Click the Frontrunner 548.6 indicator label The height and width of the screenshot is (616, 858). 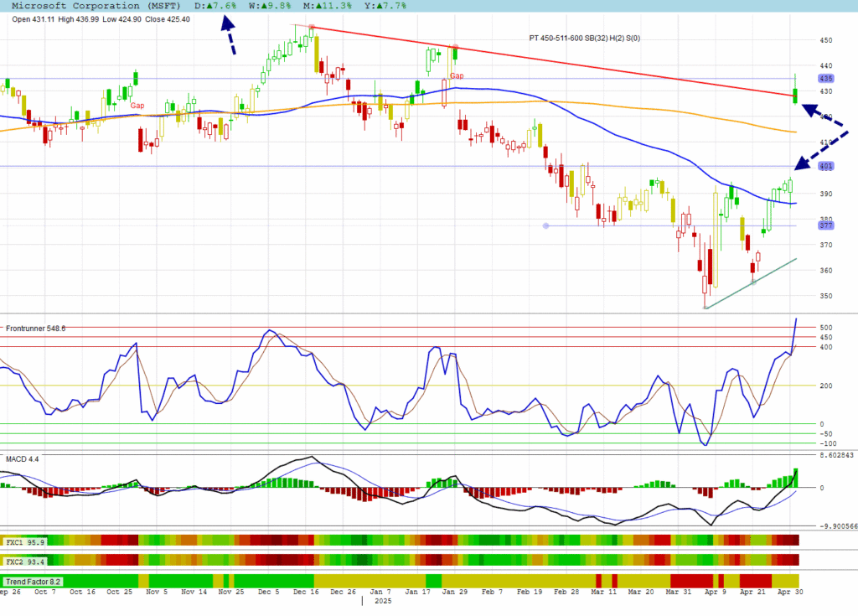click(x=35, y=329)
